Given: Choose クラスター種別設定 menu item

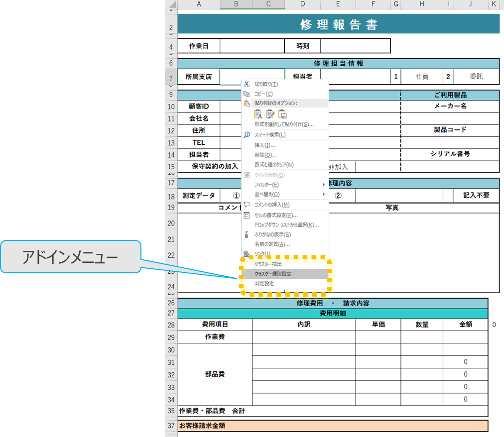Looking at the screenshot, I should 273,274.
